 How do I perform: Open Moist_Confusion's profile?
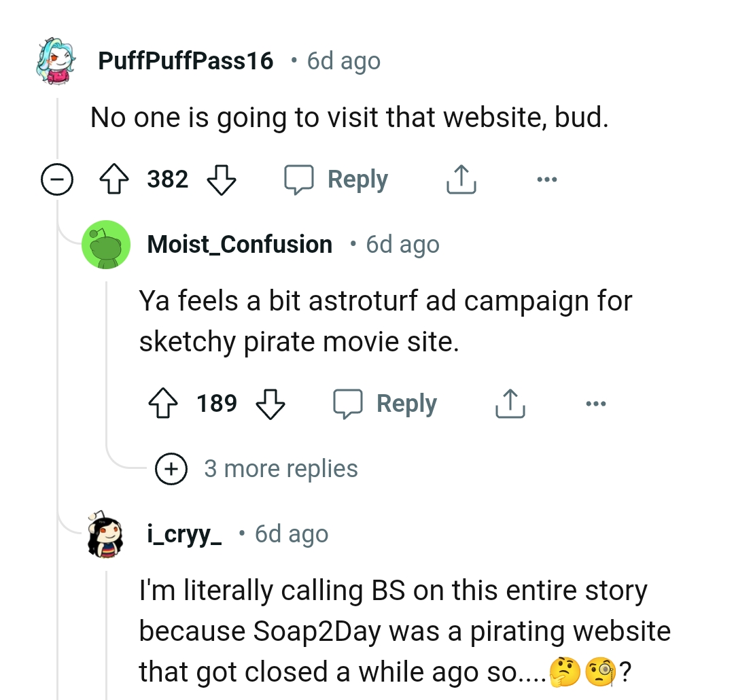click(x=239, y=245)
